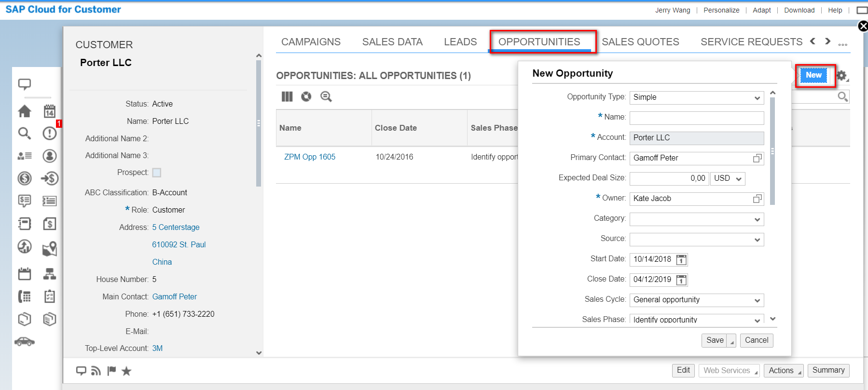Open Gamoff Peter main contact link

(175, 296)
